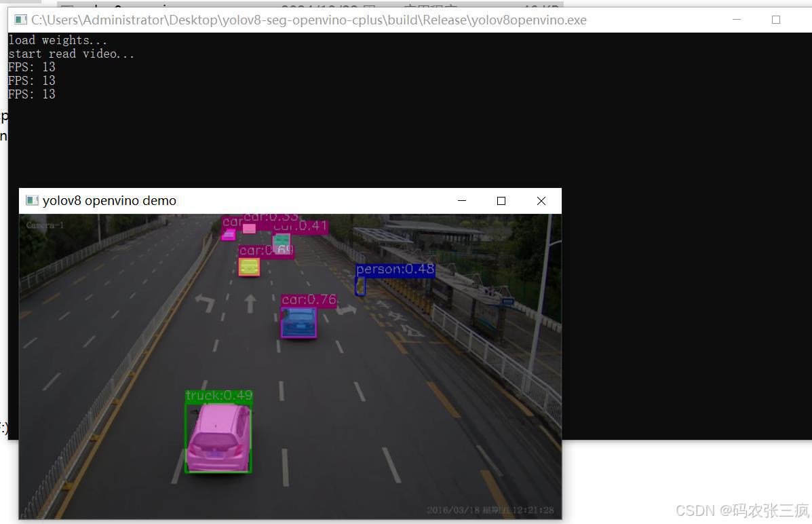Click the yolov8openvino.exe path in console title bar
Screen dimensions: 812x524
click(x=309, y=20)
